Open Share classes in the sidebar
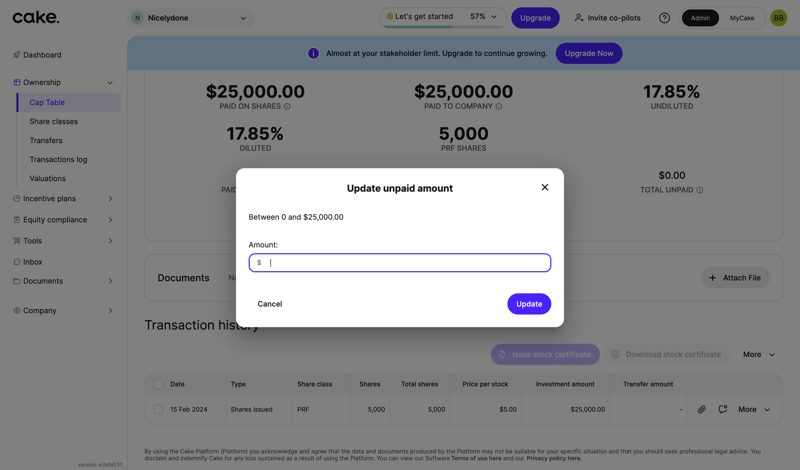 coord(53,122)
